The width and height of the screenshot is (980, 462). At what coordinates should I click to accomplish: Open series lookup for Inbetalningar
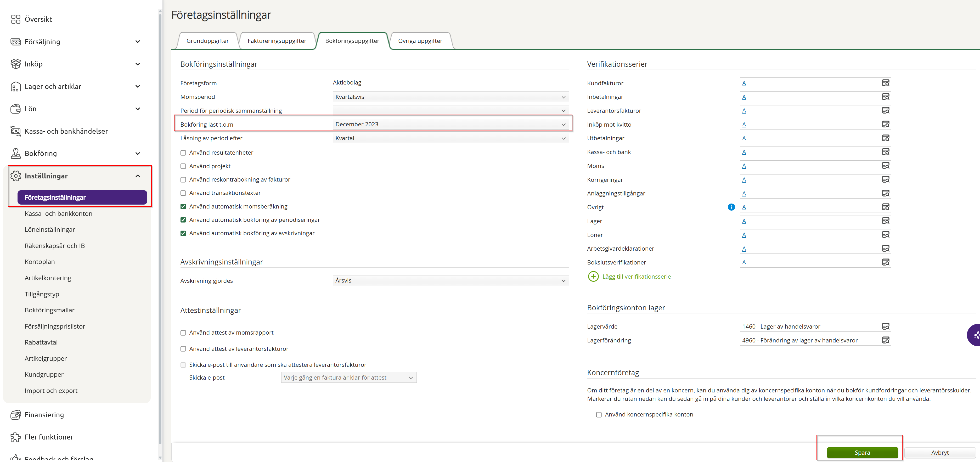pos(886,97)
